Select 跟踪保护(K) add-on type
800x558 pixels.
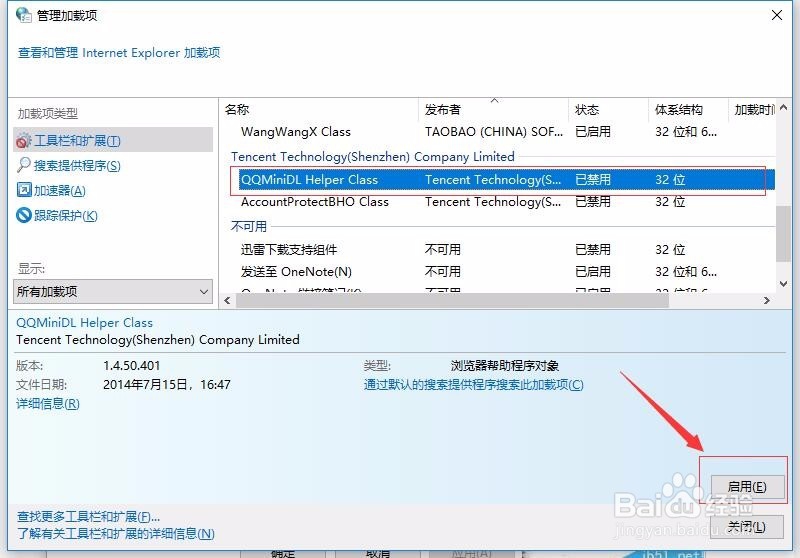coord(65,215)
